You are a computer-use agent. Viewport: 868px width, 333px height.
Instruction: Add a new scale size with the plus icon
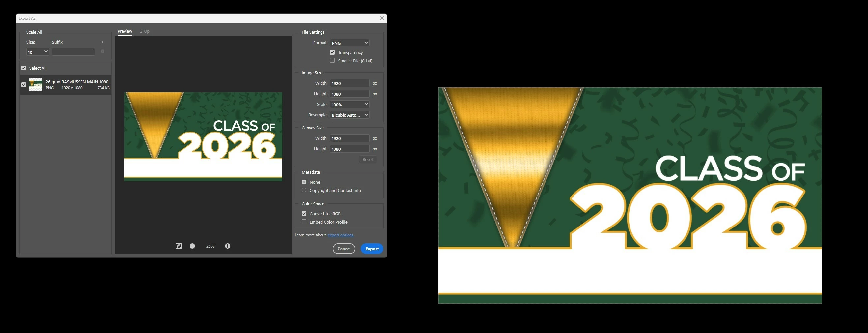point(103,42)
